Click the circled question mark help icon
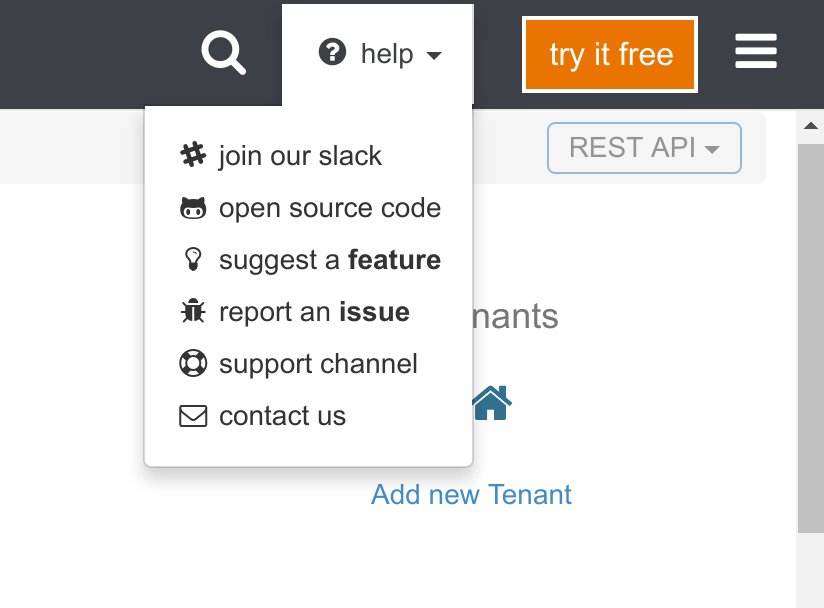This screenshot has height=608, width=824. click(331, 54)
